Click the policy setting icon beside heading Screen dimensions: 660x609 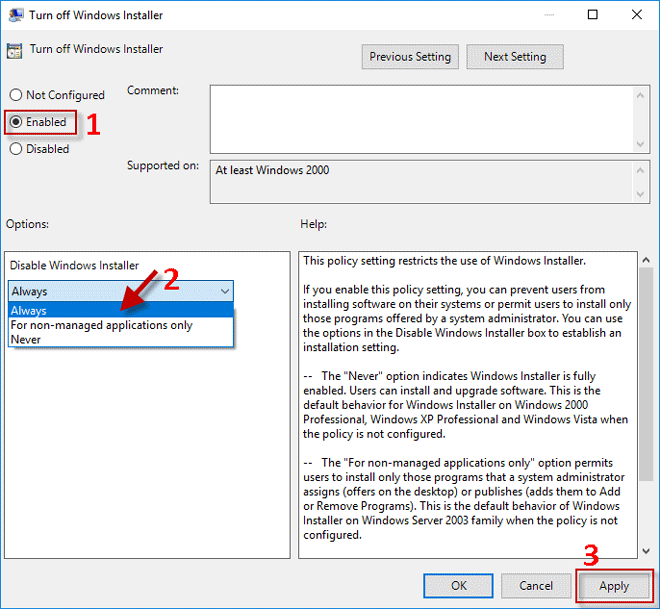tap(14, 51)
